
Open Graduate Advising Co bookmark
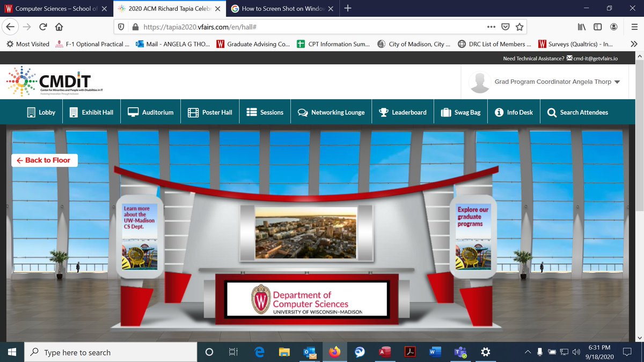253,44
